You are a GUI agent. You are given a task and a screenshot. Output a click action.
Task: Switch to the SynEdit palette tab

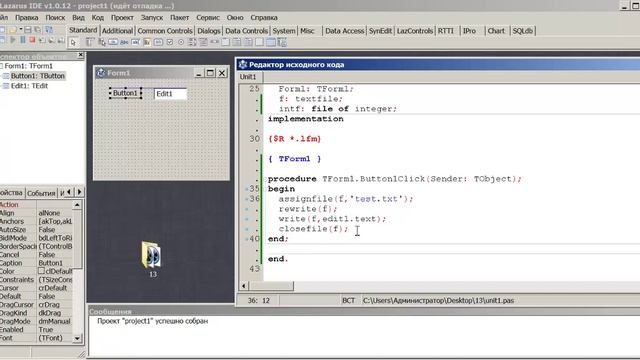[x=380, y=31]
